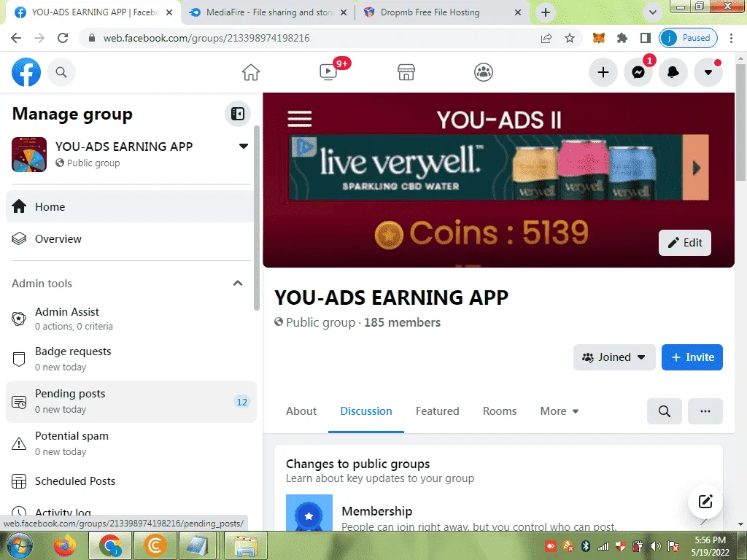Open a new browser tab
The height and width of the screenshot is (560, 747).
pos(546,13)
